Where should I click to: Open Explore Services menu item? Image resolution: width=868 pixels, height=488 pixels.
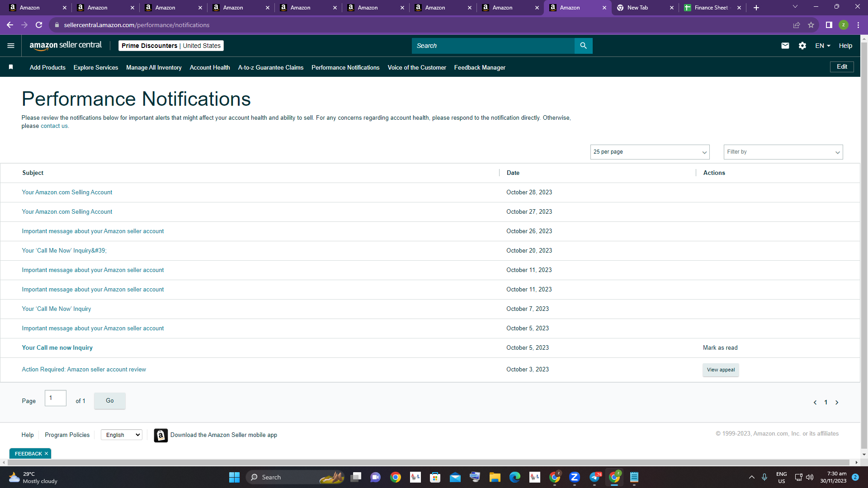(x=96, y=67)
